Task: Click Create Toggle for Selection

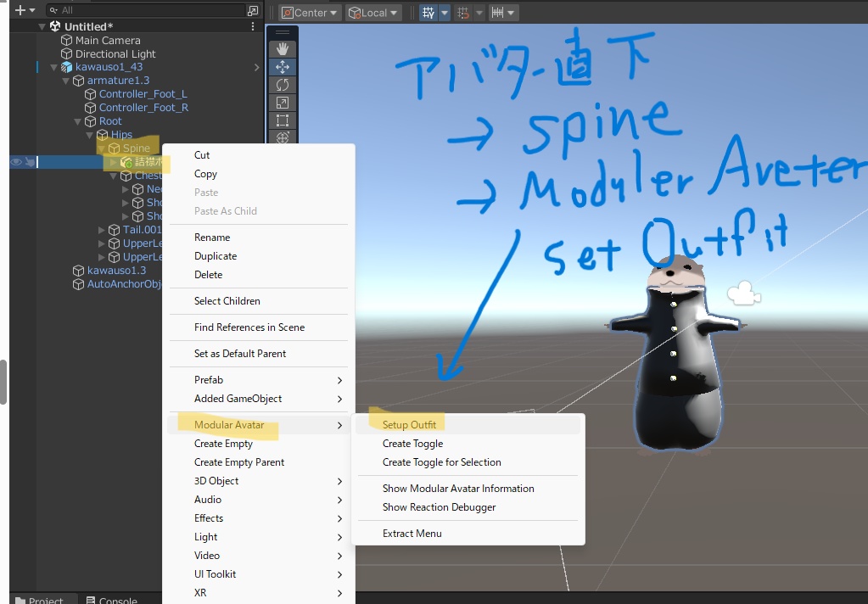Action: click(441, 462)
